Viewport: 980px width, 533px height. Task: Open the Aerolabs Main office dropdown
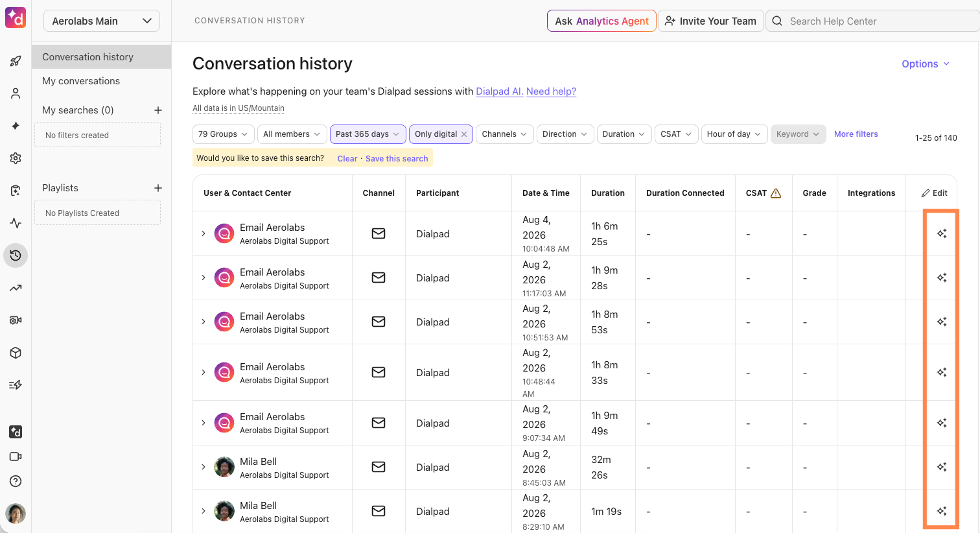pos(102,21)
